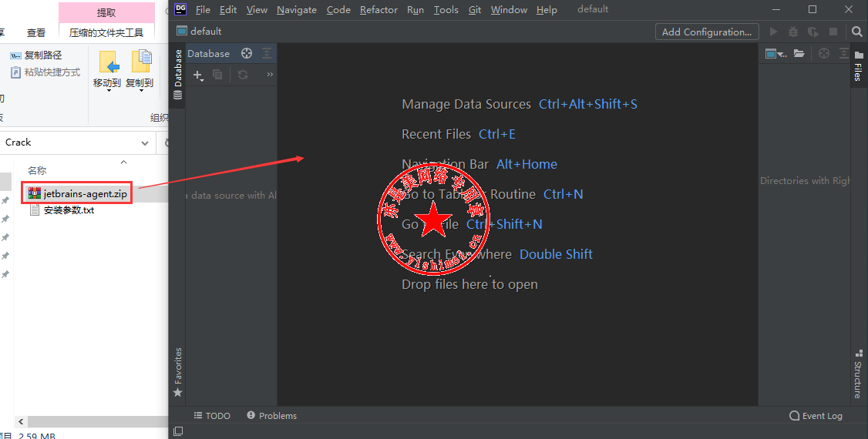
Task: Open the 移动到 dropdown in Explorer
Action: pos(107,70)
